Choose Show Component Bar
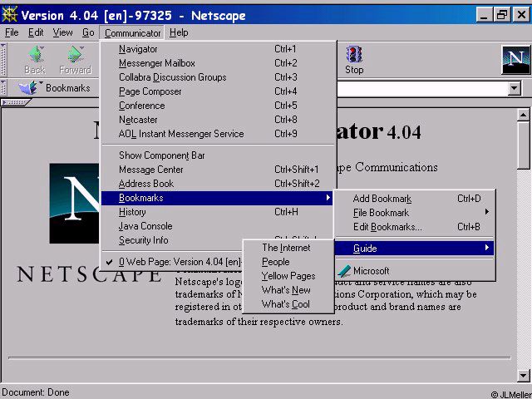532x399 pixels. point(217,155)
